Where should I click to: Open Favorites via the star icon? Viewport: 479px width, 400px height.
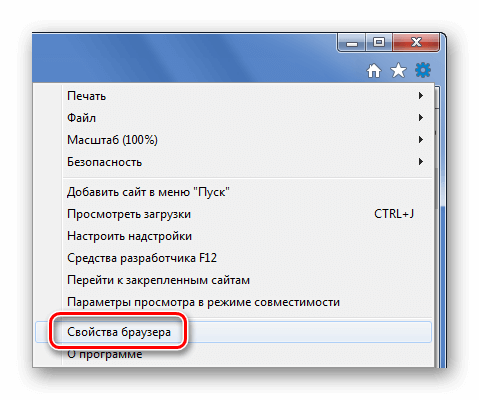point(398,71)
